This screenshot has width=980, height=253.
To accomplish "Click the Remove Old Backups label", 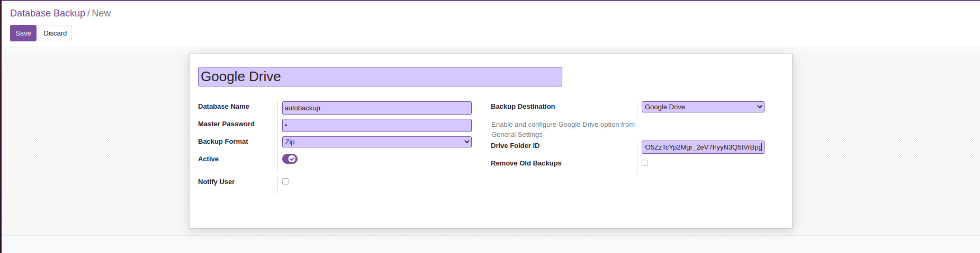I will point(526,163).
